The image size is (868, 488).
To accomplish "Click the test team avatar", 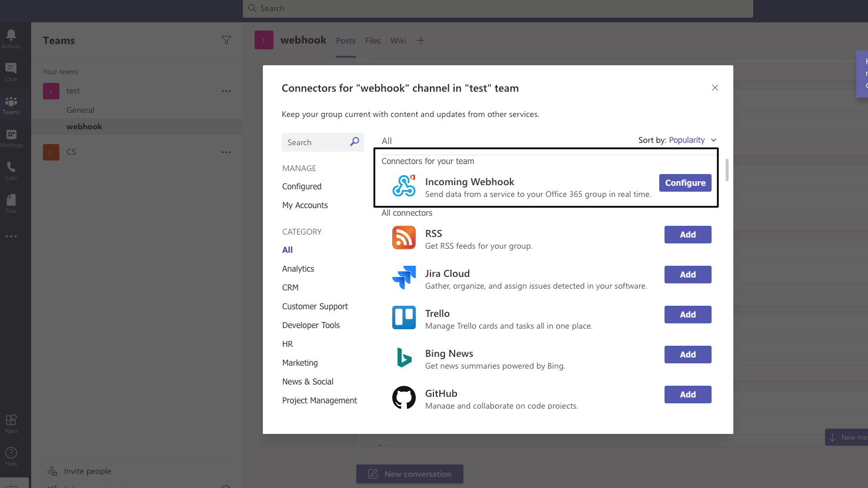I will (51, 91).
